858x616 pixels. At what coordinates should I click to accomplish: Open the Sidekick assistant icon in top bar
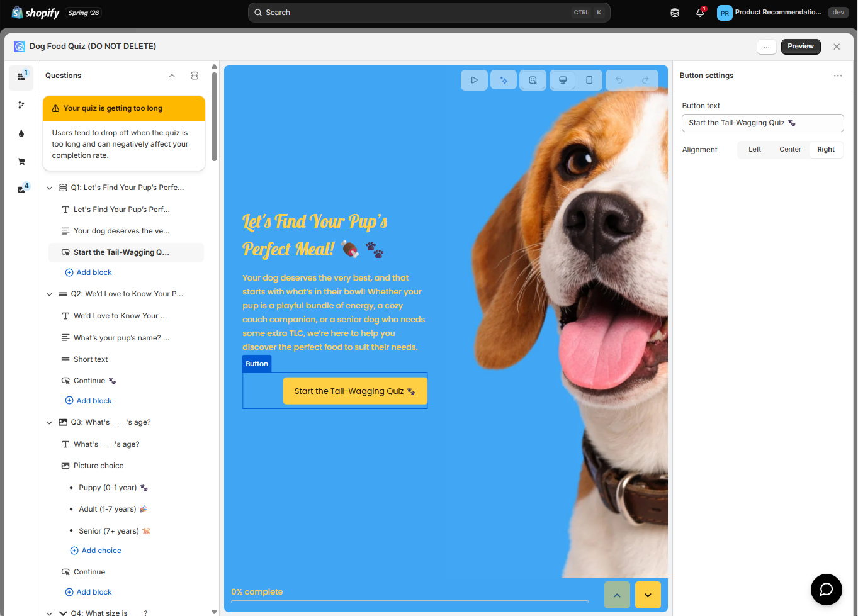675,13
